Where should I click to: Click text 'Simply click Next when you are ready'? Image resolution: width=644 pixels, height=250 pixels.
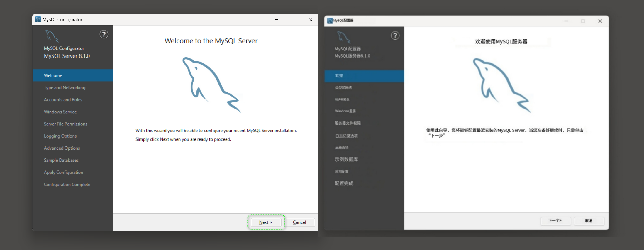click(x=183, y=139)
